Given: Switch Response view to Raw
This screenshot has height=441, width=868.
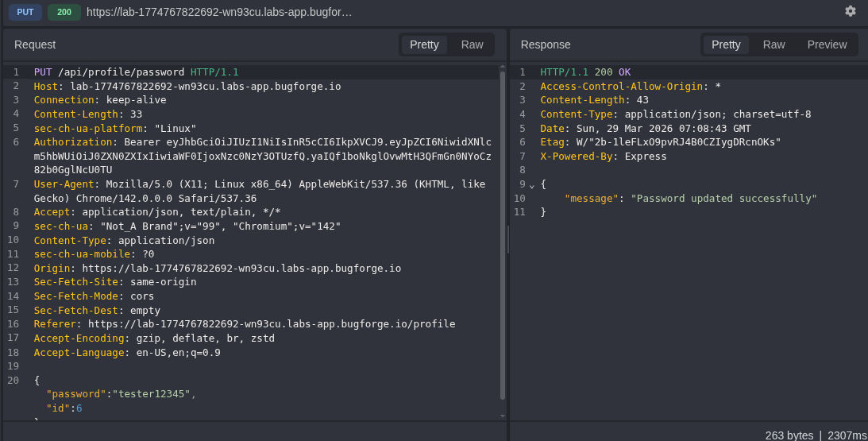Looking at the screenshot, I should pyautogui.click(x=773, y=44).
